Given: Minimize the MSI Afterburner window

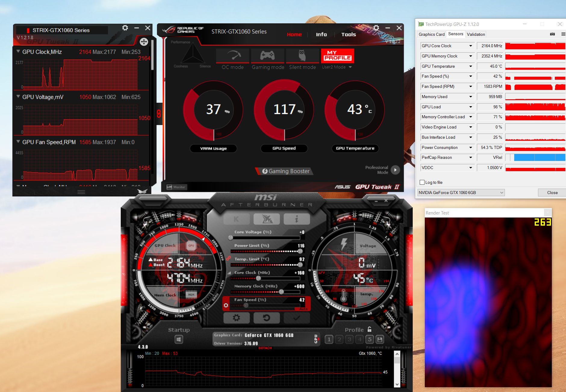Looking at the screenshot, I should pos(376,201).
